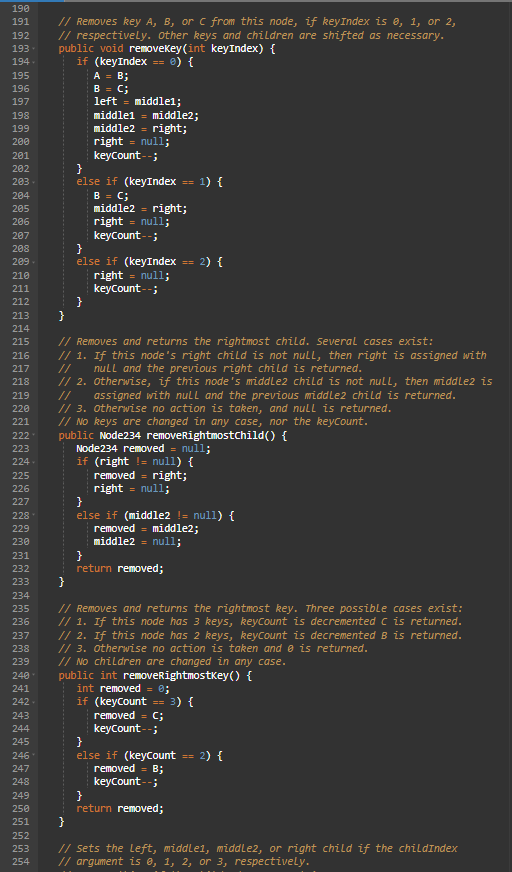Click line number 215 in the gutter
The image size is (512, 872).
(x=20, y=342)
